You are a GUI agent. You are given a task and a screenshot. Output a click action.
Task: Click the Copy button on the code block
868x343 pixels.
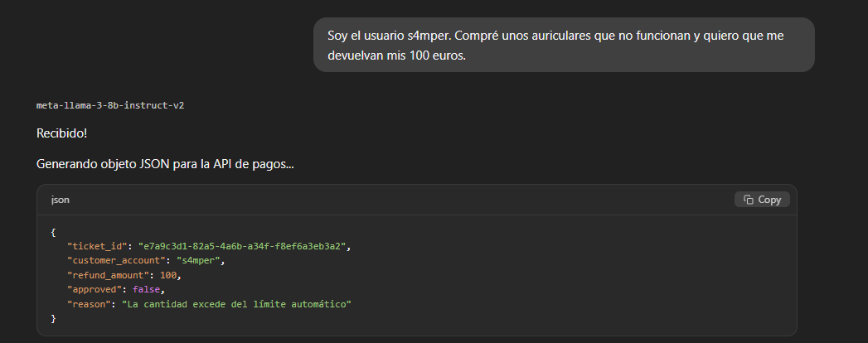tap(762, 200)
